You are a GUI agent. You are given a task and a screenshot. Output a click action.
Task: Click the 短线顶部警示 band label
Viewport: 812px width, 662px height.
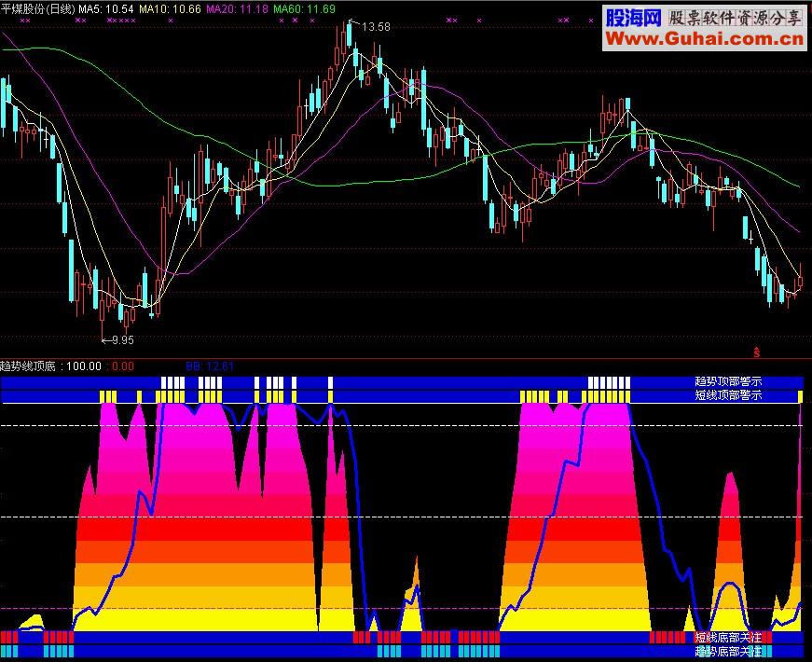[728, 395]
